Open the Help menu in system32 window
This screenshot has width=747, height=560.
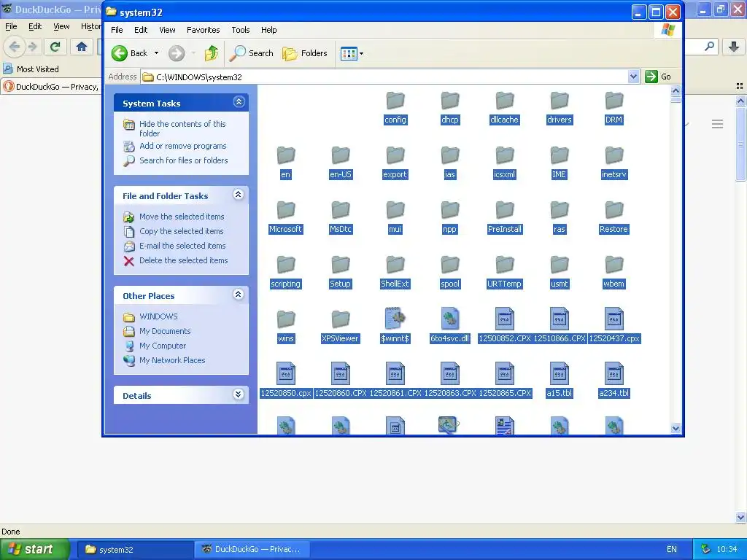[x=268, y=30]
